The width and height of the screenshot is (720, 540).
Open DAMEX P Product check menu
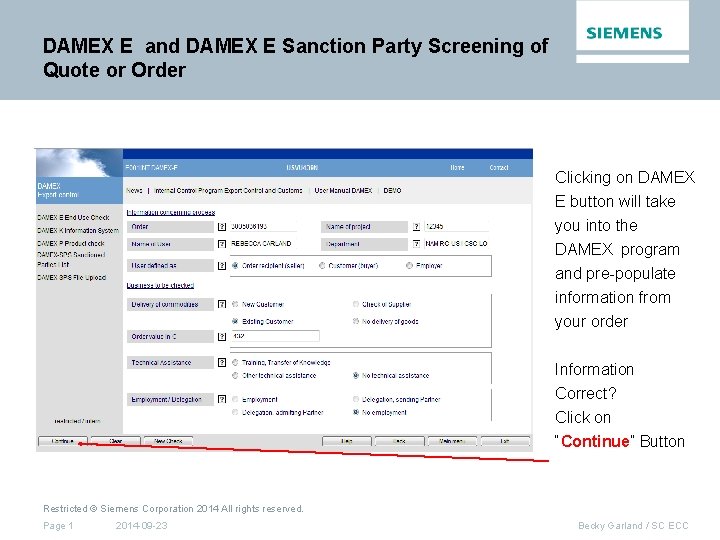71,243
